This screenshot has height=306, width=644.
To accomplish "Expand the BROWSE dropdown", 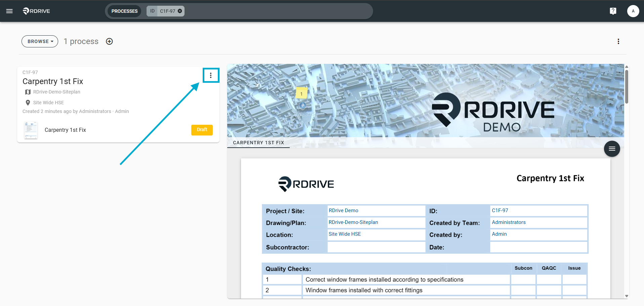I will [x=40, y=41].
